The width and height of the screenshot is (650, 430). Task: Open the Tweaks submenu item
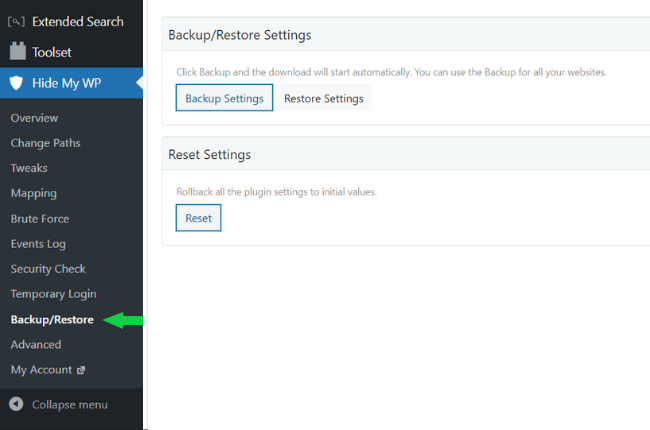[29, 168]
